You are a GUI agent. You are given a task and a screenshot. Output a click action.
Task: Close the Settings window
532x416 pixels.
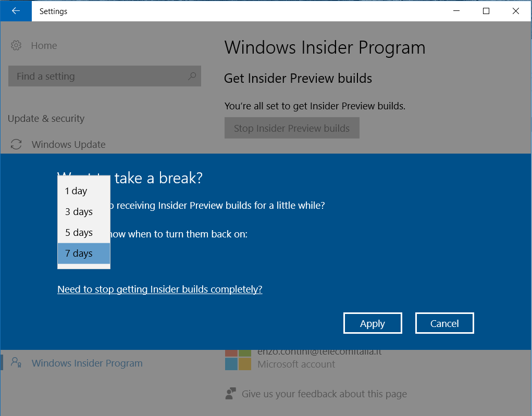[516, 11]
